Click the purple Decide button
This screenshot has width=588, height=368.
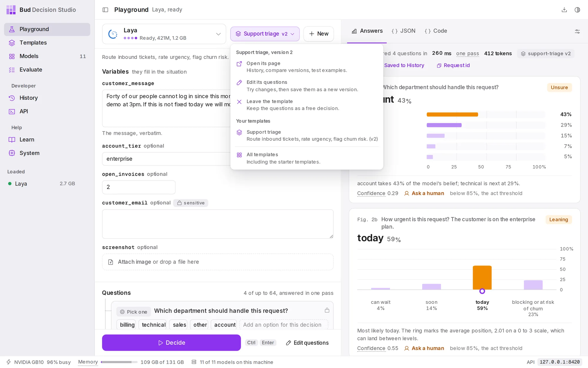(x=171, y=343)
